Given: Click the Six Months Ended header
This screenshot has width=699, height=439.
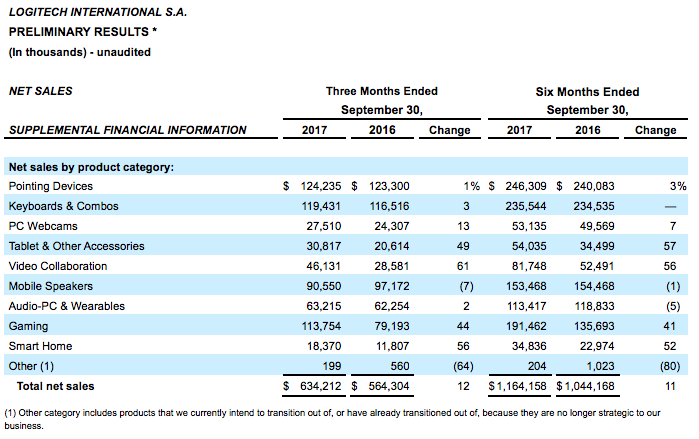Looking at the screenshot, I should tap(587, 92).
